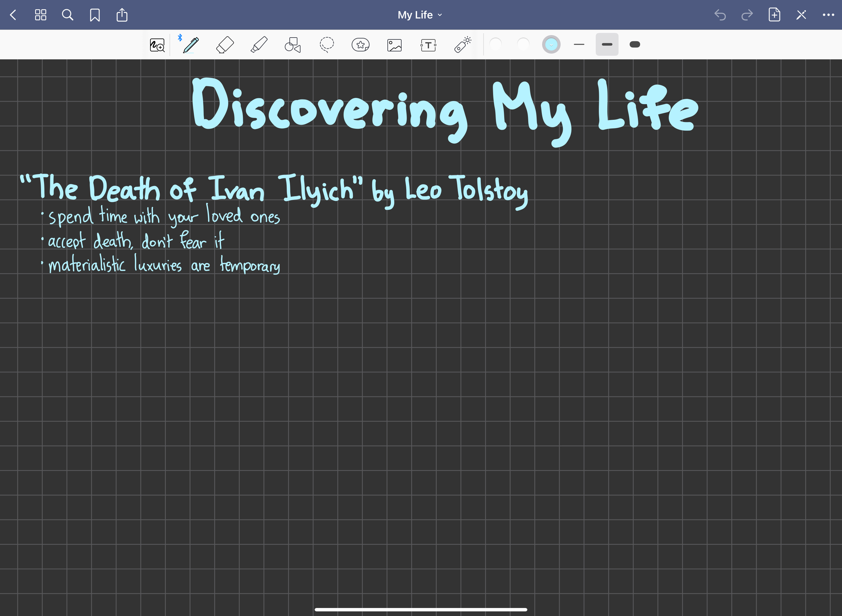
Task: Insert an image with Image tool
Action: click(x=394, y=45)
